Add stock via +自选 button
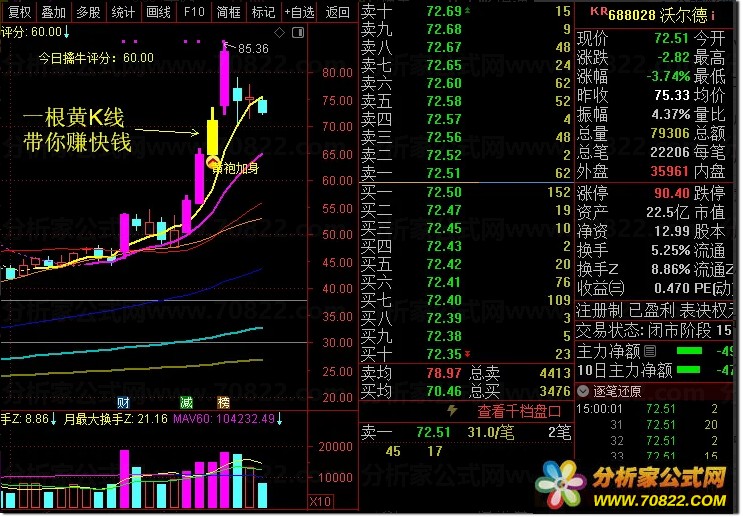The height and width of the screenshot is (517, 743). (x=299, y=12)
